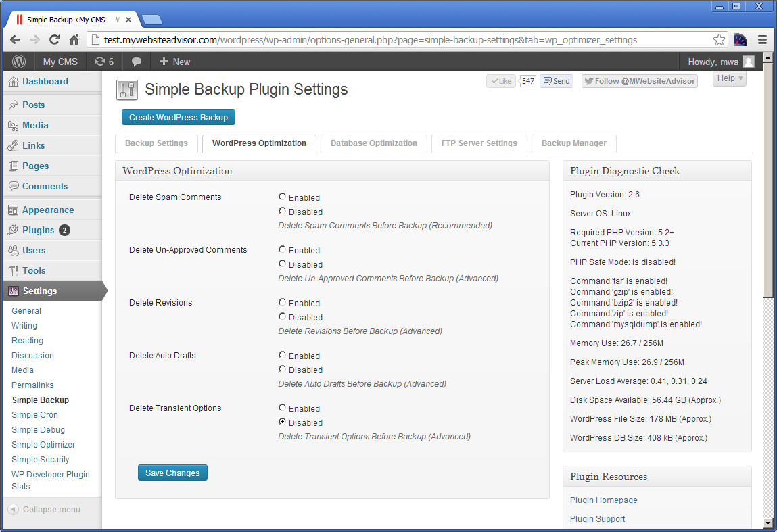Disable Delete Un-Approved Comments
The width and height of the screenshot is (777, 532).
pos(282,264)
